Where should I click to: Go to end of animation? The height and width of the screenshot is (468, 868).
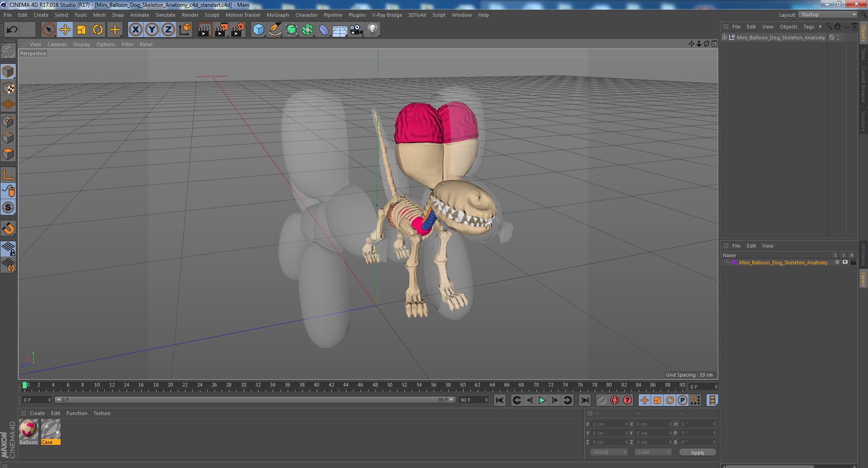point(584,400)
